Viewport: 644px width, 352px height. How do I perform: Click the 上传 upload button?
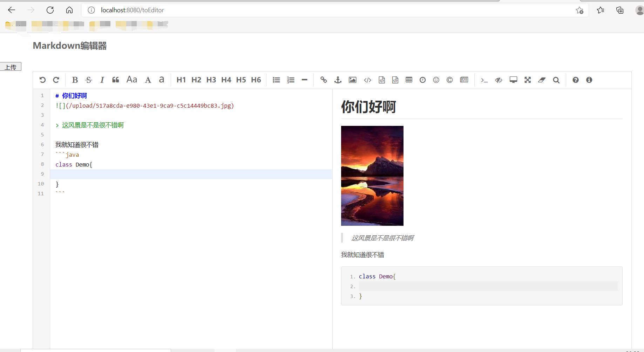click(x=11, y=67)
